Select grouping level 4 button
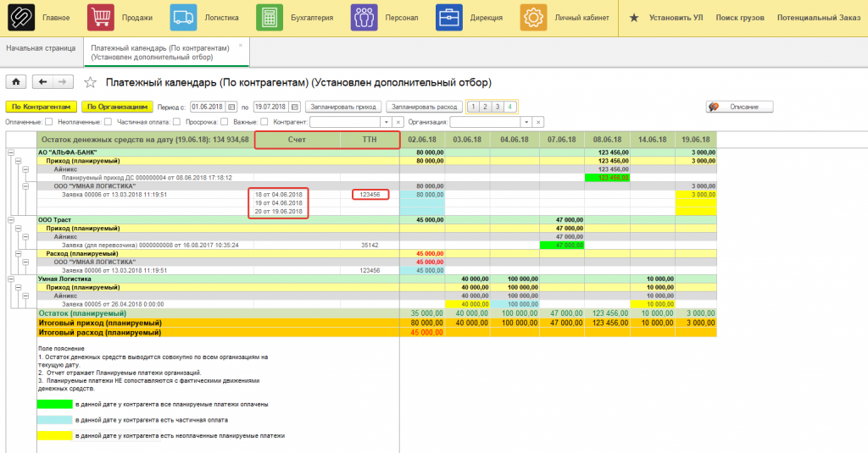 tap(509, 107)
